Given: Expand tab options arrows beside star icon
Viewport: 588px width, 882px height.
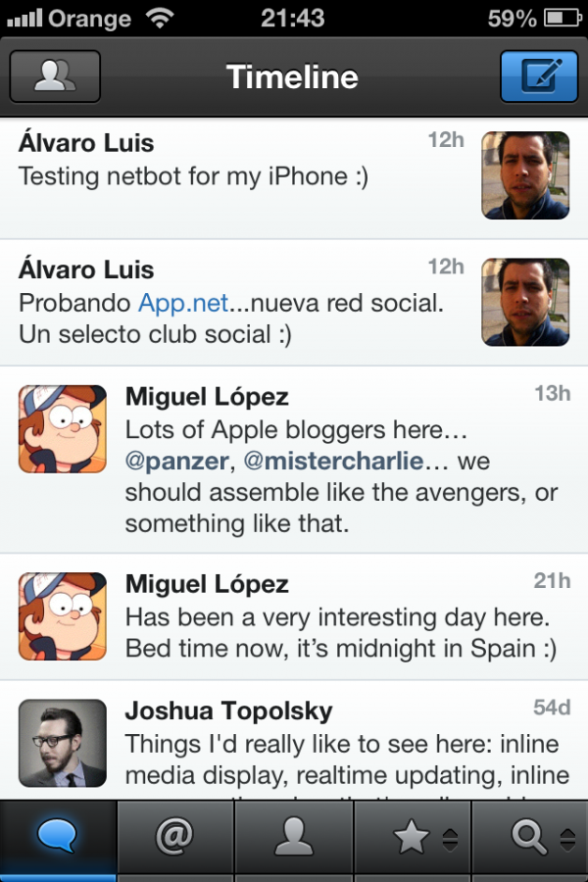Looking at the screenshot, I should [451, 839].
